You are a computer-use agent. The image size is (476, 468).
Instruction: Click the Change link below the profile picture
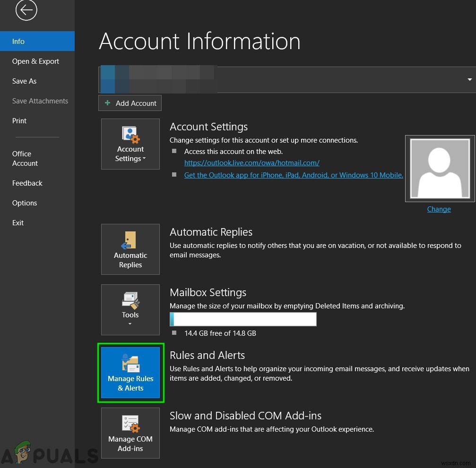pyautogui.click(x=439, y=209)
